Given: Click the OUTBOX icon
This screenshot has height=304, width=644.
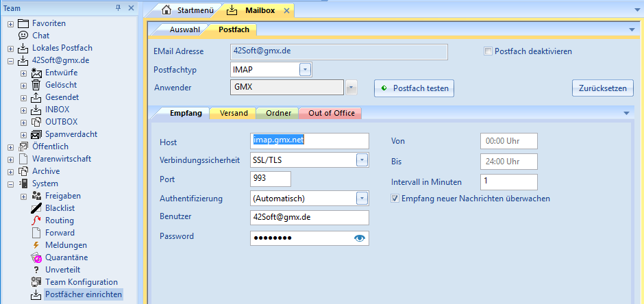Looking at the screenshot, I should click(36, 122).
